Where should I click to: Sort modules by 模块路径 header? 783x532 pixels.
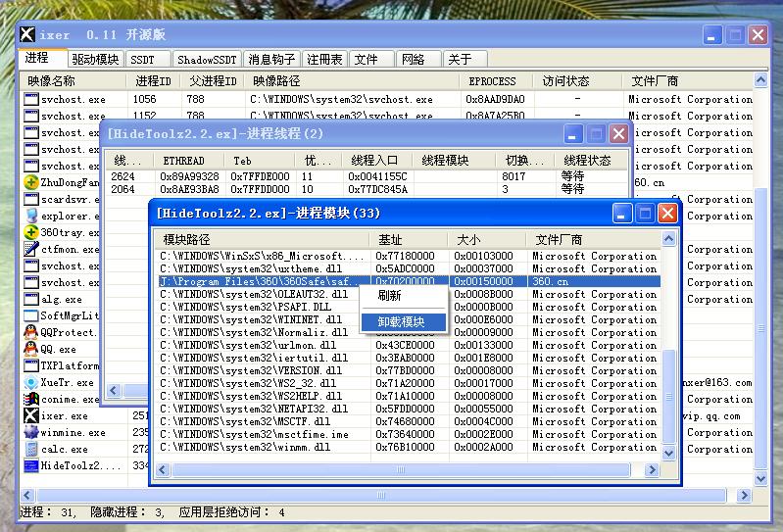[263, 240]
